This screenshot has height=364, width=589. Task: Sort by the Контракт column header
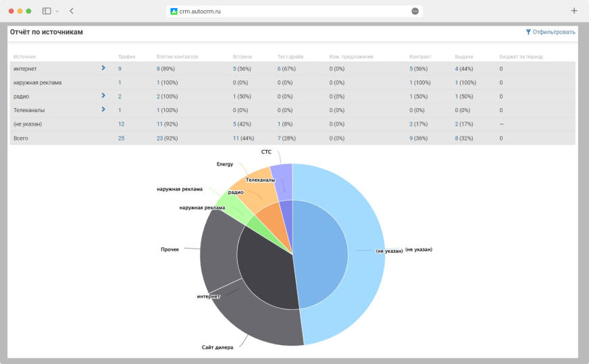pyautogui.click(x=420, y=57)
